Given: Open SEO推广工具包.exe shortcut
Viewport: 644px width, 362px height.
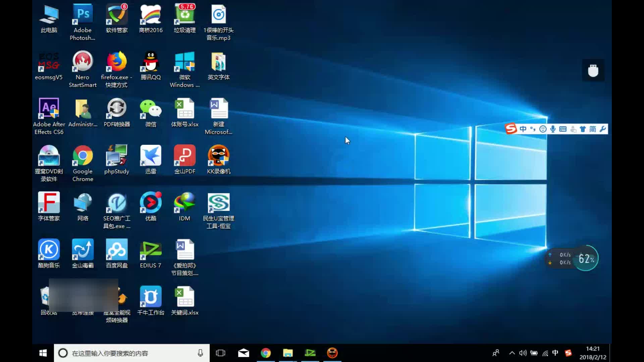Looking at the screenshot, I should click(117, 210).
